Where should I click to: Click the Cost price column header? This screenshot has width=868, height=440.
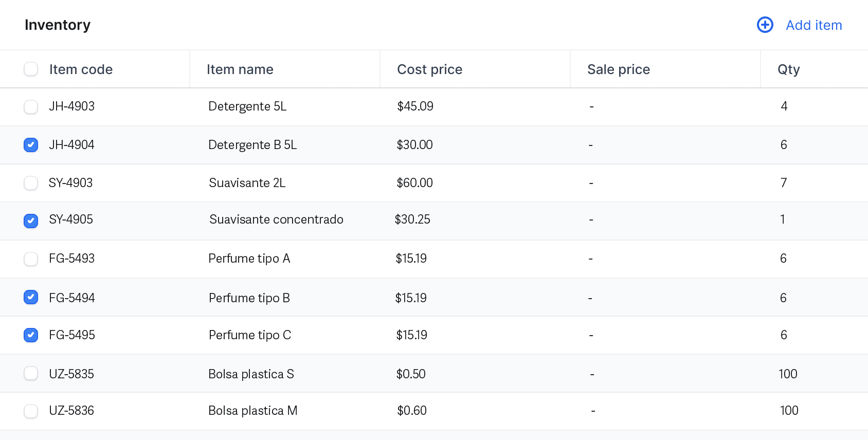pyautogui.click(x=429, y=69)
